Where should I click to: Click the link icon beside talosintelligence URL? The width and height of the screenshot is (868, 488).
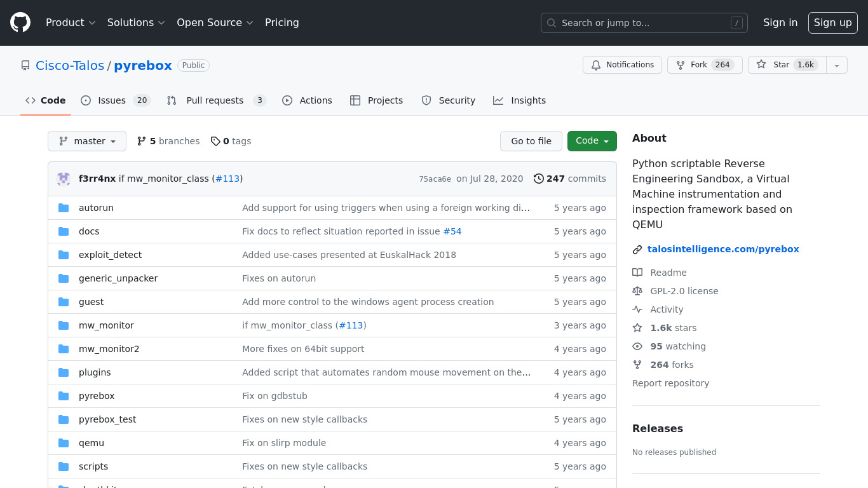[x=637, y=250]
